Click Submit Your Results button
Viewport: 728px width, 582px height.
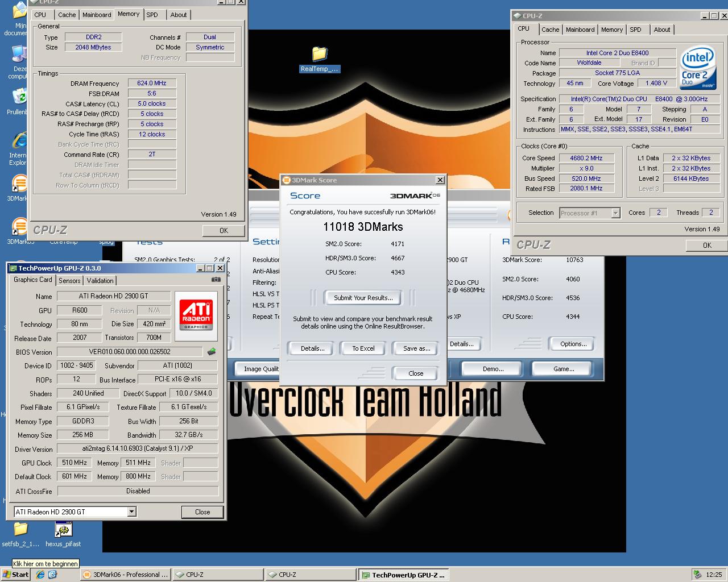click(x=363, y=298)
